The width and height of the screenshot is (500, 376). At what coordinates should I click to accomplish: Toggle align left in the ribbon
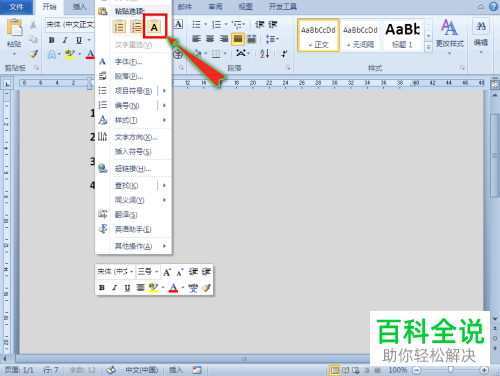[x=197, y=39]
